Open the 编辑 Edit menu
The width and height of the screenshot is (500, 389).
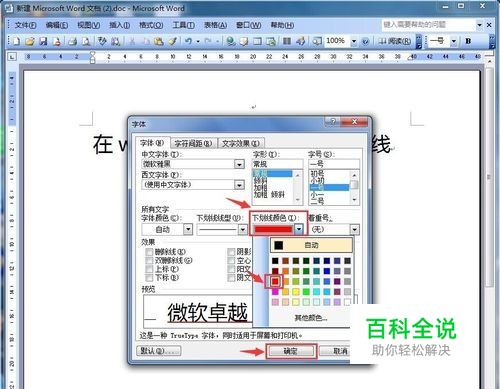pos(57,25)
